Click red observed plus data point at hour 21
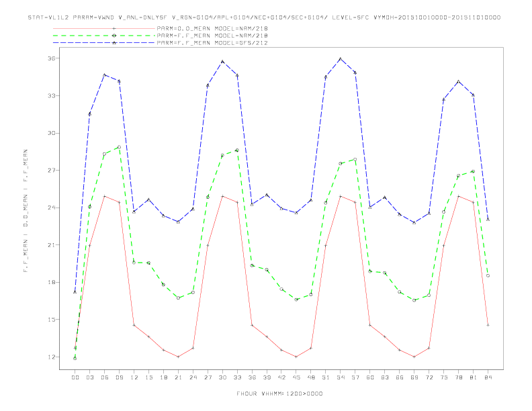 (178, 357)
